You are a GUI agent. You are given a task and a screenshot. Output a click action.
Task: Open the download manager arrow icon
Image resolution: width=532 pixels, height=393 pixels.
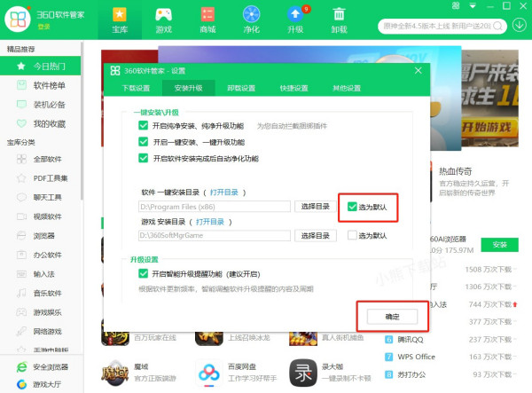(x=519, y=25)
